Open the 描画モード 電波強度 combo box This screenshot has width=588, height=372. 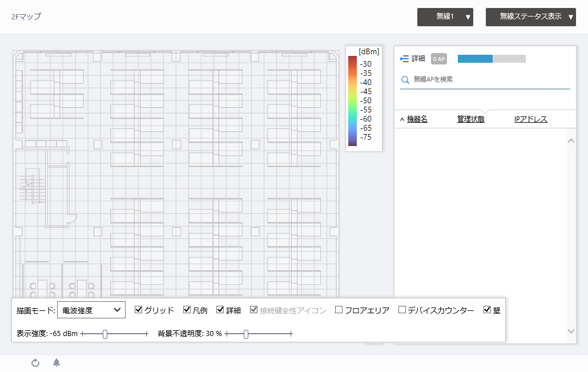[x=91, y=310]
